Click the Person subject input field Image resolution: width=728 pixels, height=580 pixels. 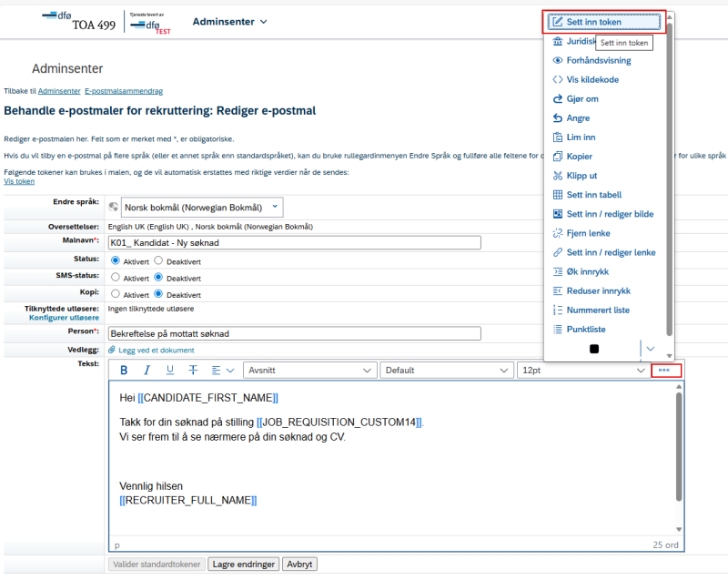(x=294, y=333)
